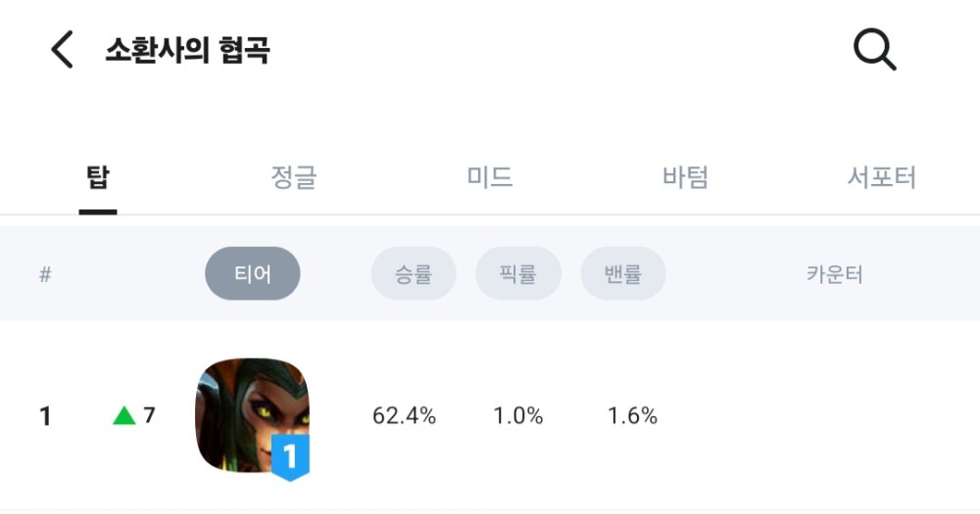Sort champions by 밴률

(x=623, y=274)
